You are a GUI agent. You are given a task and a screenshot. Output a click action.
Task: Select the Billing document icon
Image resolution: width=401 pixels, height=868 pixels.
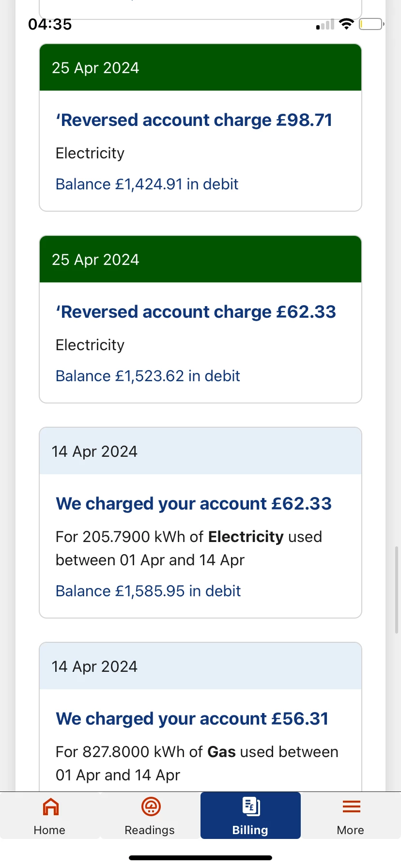tap(251, 806)
